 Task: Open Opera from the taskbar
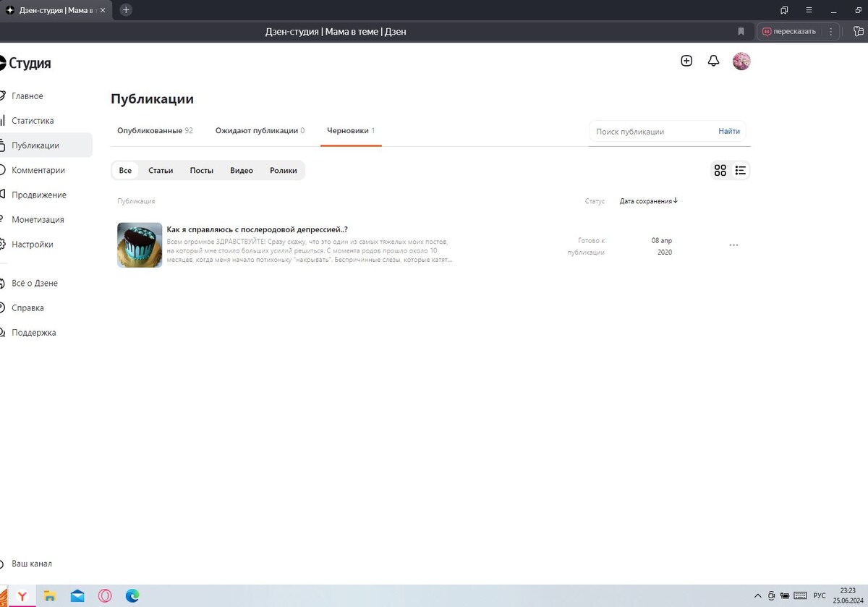coord(105,596)
